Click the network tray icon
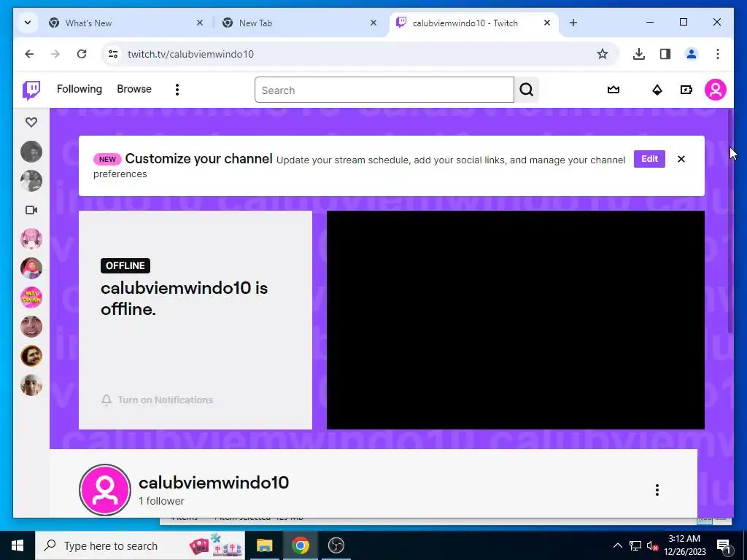This screenshot has width=747, height=560. (635, 545)
